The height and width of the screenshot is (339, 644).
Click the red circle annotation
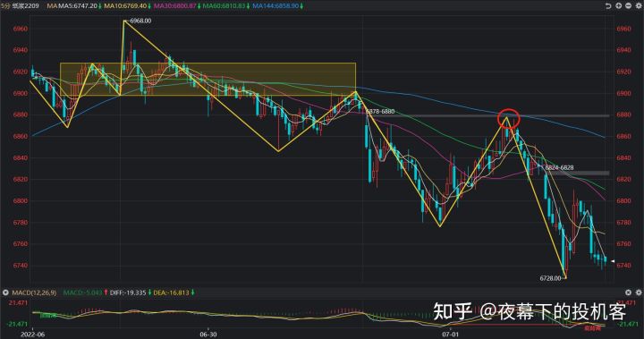pyautogui.click(x=508, y=119)
